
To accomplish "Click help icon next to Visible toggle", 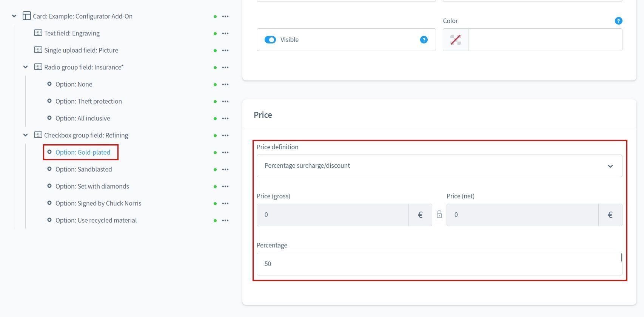I will tap(424, 40).
